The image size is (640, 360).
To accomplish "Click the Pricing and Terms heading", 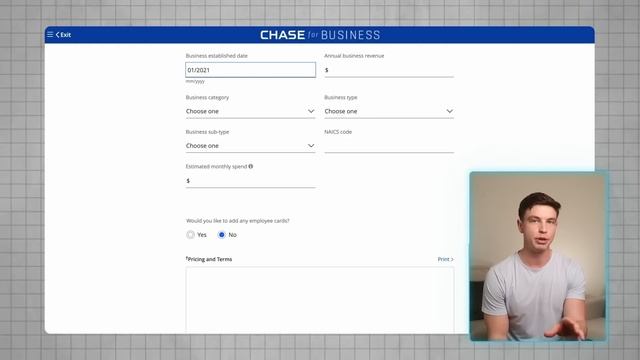I will point(209,259).
